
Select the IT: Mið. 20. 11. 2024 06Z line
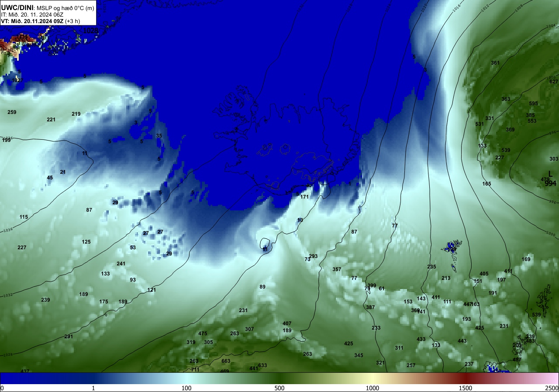pos(32,14)
